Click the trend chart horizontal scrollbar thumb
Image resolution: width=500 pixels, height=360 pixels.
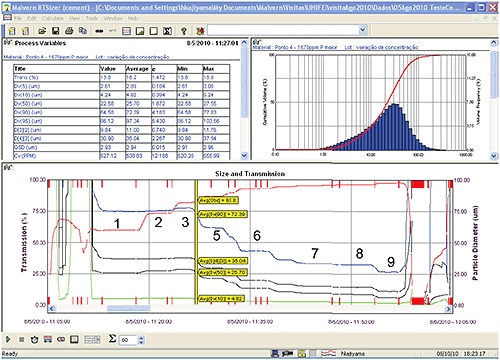(x=128, y=309)
